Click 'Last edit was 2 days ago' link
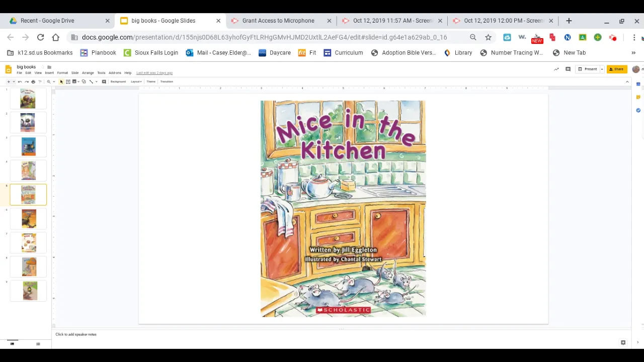 (154, 73)
